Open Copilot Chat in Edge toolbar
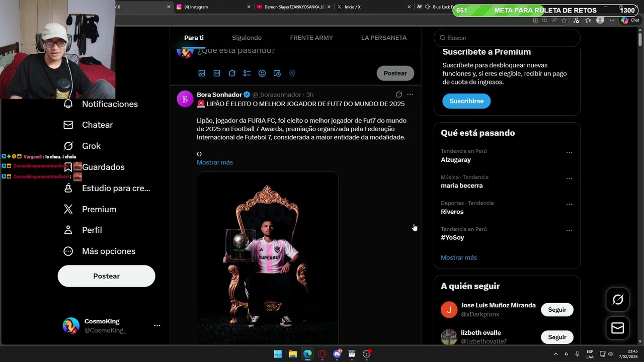 point(630,20)
